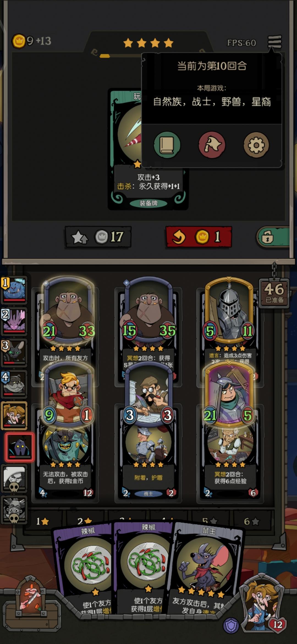Image resolution: width=297 pixels, height=644 pixels.
Task: Open settings with the gear icon
Action: coord(256,145)
